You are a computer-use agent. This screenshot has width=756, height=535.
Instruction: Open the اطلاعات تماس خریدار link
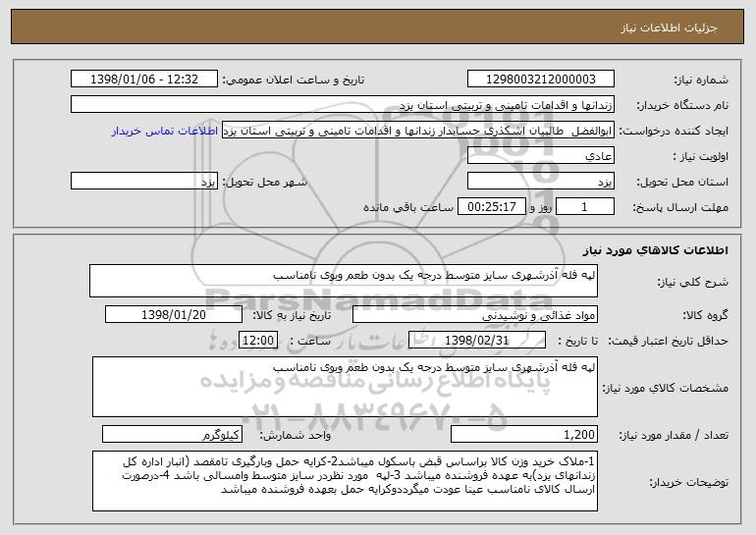pyautogui.click(x=165, y=132)
